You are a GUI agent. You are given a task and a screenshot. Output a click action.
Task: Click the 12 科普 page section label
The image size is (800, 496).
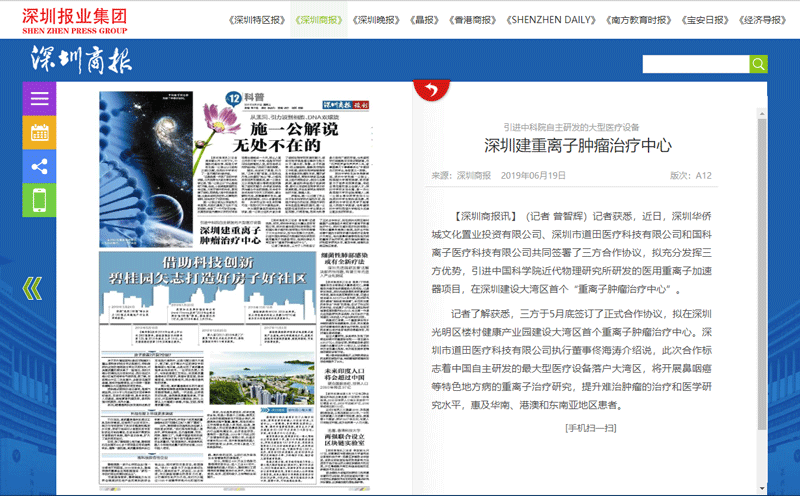[246, 97]
